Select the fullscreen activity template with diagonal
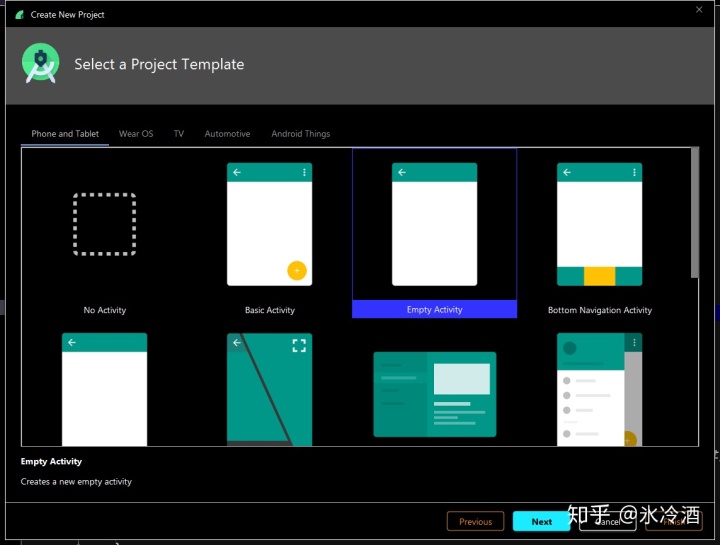720x545 pixels. click(x=270, y=389)
